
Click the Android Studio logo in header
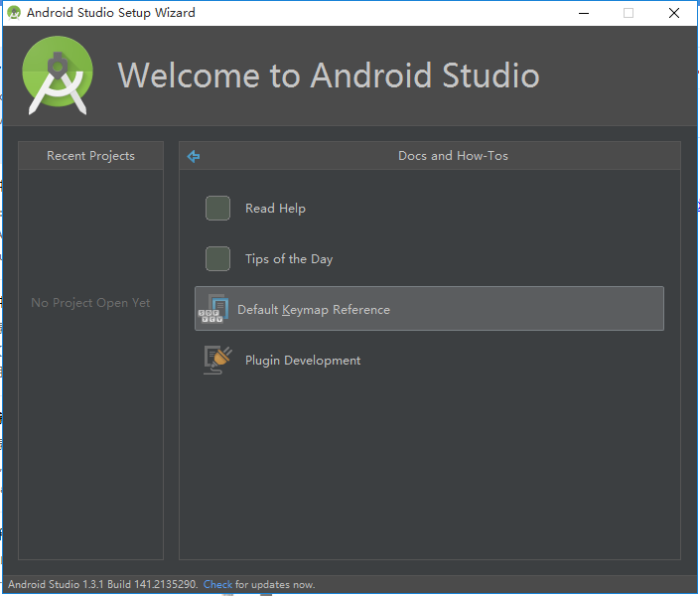coord(58,75)
